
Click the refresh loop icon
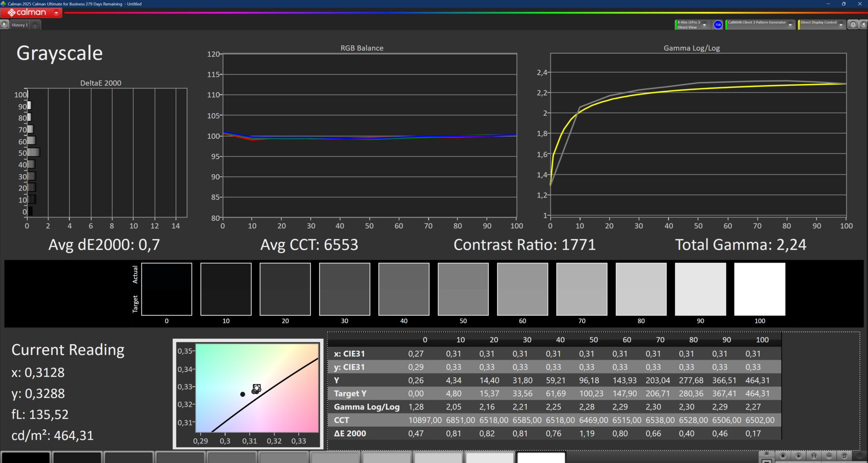click(844, 456)
